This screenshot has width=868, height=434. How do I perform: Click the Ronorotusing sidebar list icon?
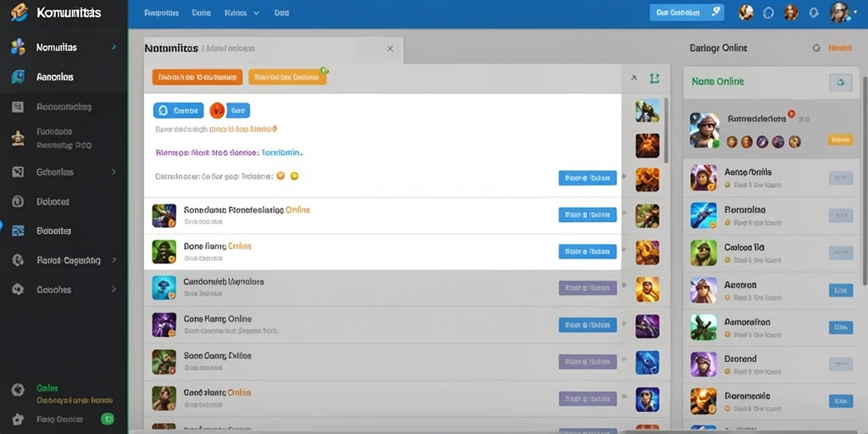(18, 107)
